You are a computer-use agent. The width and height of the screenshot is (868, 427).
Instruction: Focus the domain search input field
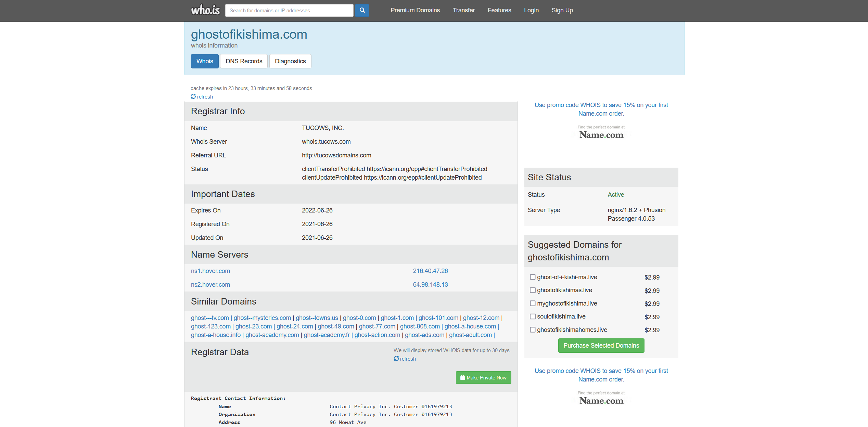pos(289,10)
